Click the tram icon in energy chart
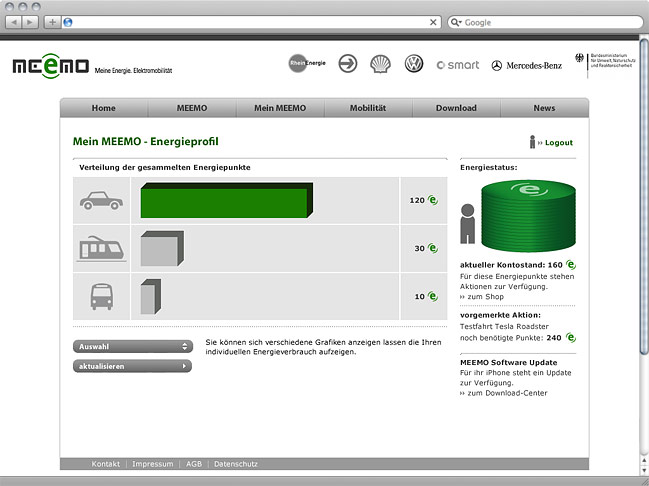Screen dimensions: 649x486 point(100,249)
